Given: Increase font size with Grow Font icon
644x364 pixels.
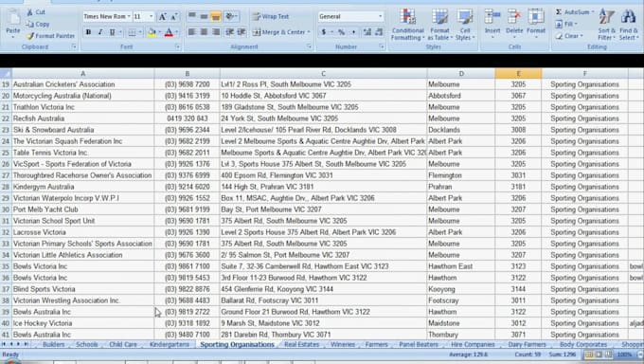Looking at the screenshot, I should pyautogui.click(x=162, y=16).
